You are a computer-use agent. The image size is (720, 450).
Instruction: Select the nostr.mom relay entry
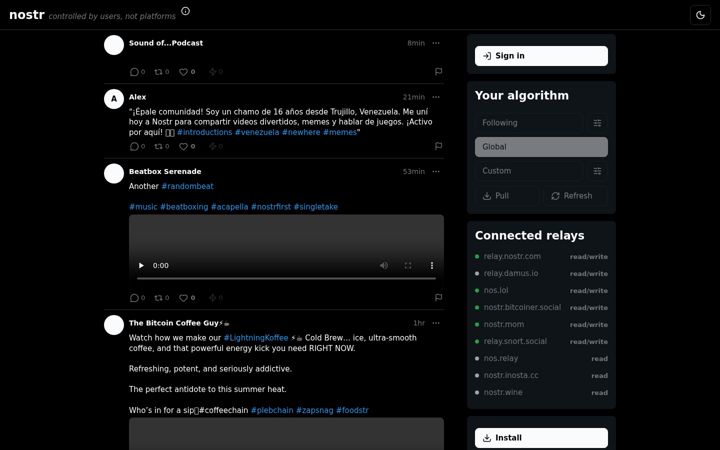pyautogui.click(x=541, y=325)
